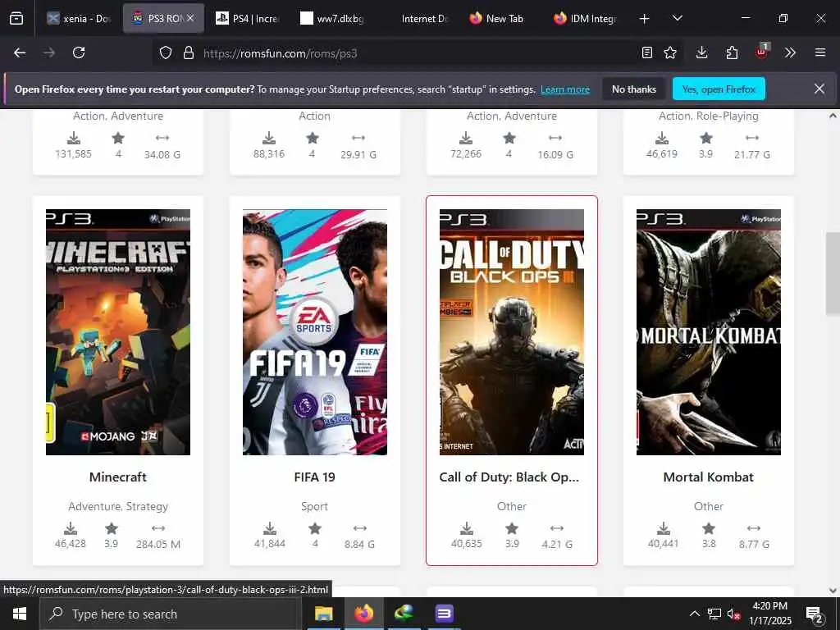This screenshot has width=840, height=630.
Task: Click download icon under FIFA 19
Action: (x=269, y=529)
